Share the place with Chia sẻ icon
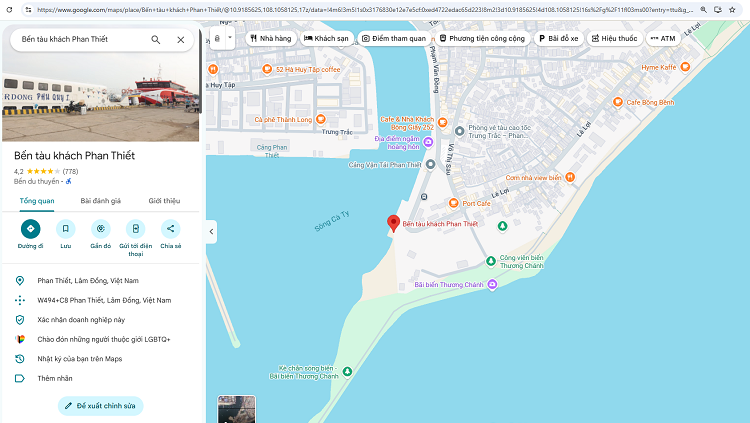Image resolution: width=750 pixels, height=423 pixels. click(170, 229)
